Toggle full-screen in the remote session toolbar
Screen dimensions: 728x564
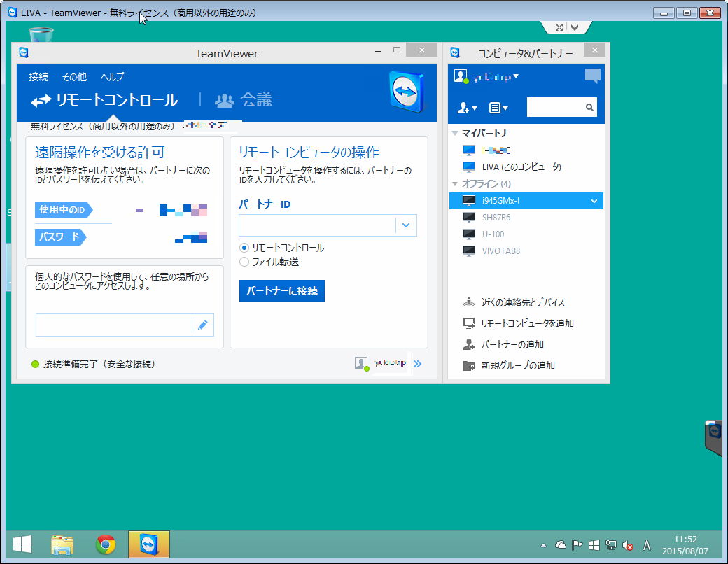(559, 27)
